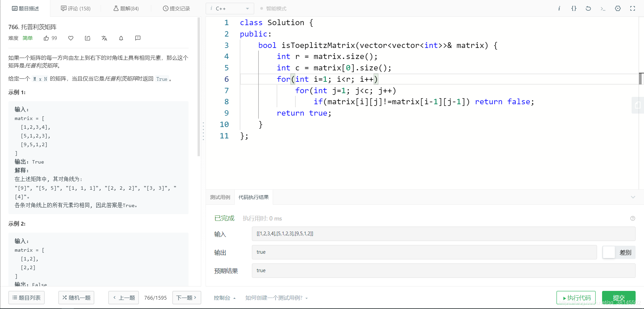Open the 题目描述 tab
This screenshot has height=309, width=644.
point(25,8)
